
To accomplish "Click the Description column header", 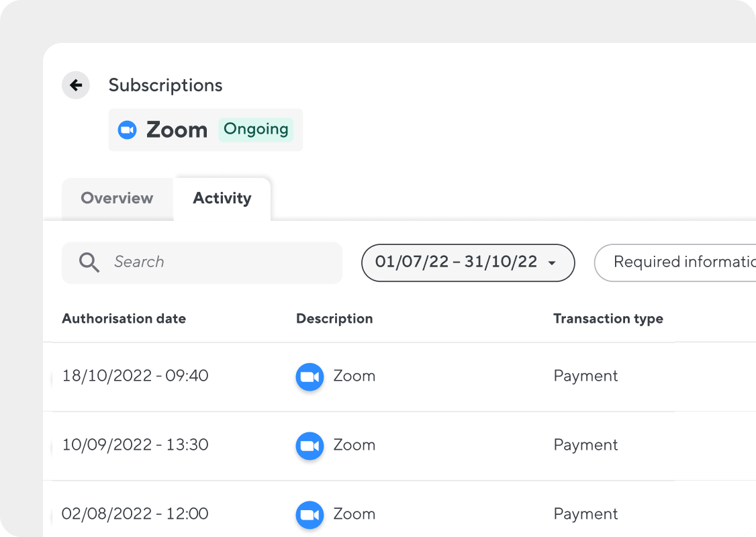I will (334, 319).
